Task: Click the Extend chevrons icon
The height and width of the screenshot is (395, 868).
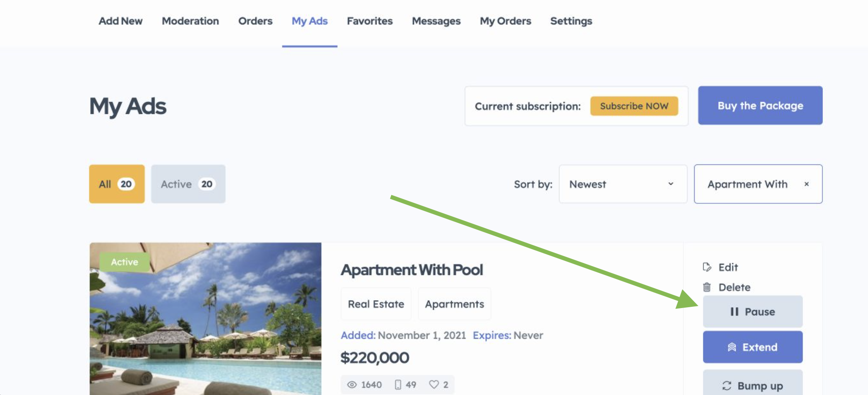Action: coord(732,347)
